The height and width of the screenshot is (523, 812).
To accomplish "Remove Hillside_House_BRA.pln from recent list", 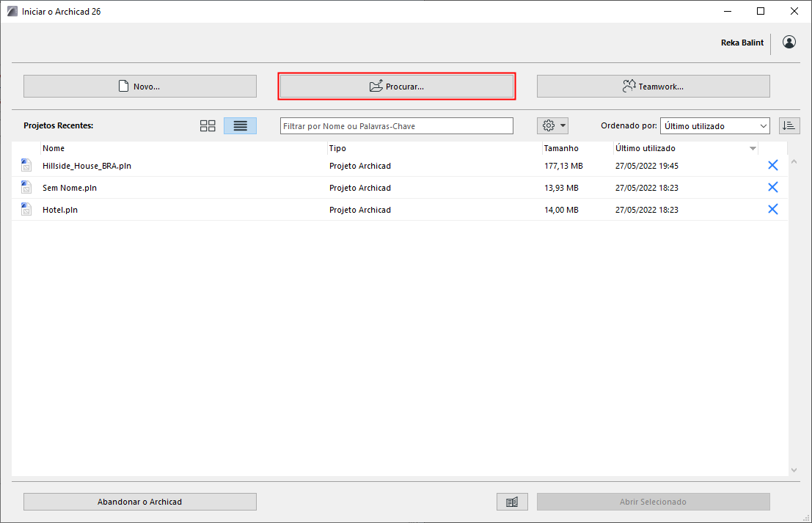I will point(772,165).
